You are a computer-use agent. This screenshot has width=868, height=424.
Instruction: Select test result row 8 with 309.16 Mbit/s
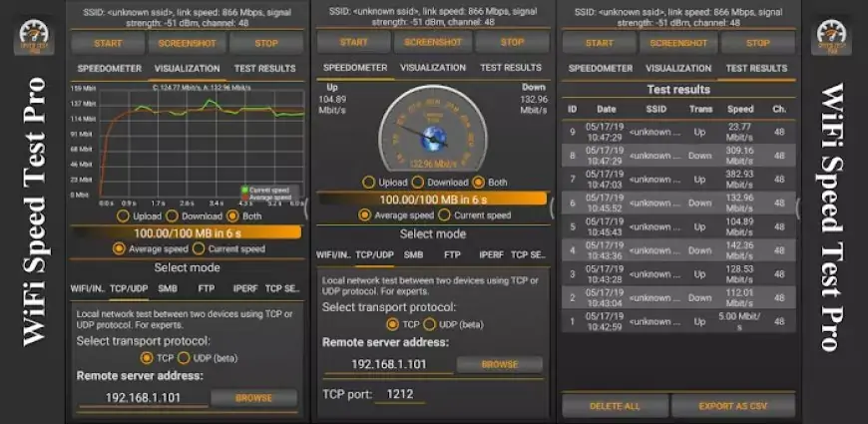678,156
